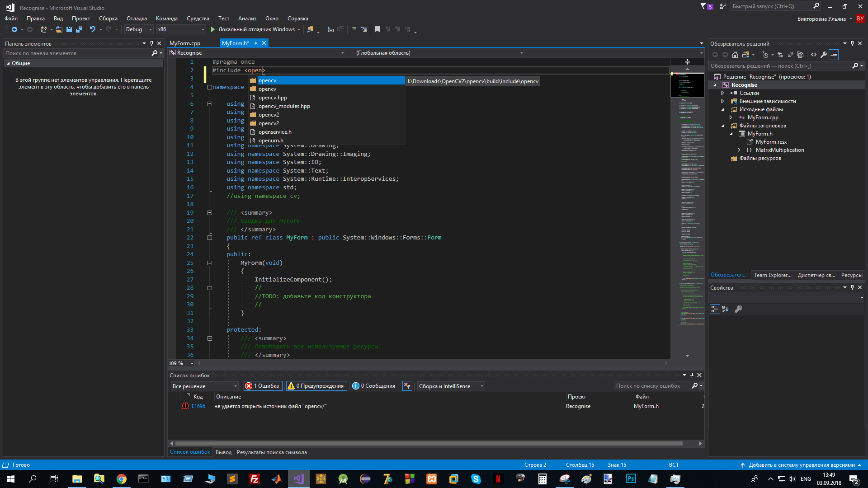Toggle auto-hide pin on the Панель элементов panel

[151, 44]
